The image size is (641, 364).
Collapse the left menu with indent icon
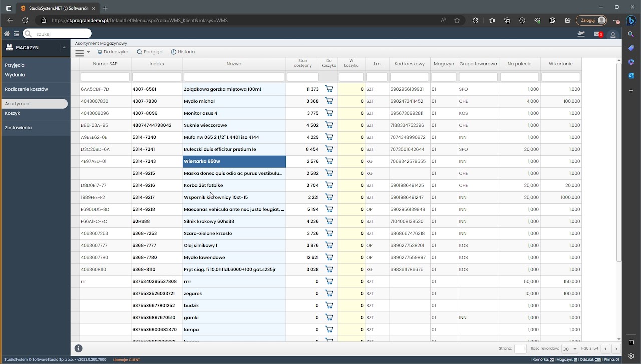pos(16,34)
